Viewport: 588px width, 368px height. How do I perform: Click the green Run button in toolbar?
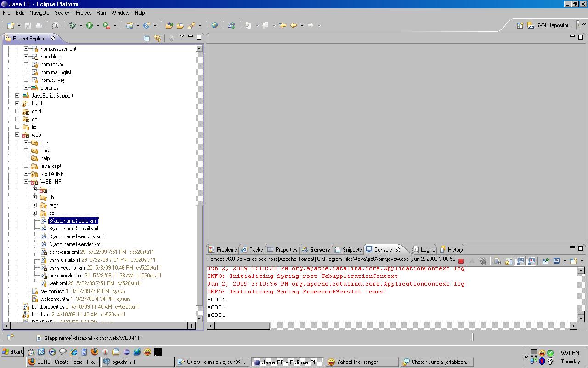click(x=90, y=25)
